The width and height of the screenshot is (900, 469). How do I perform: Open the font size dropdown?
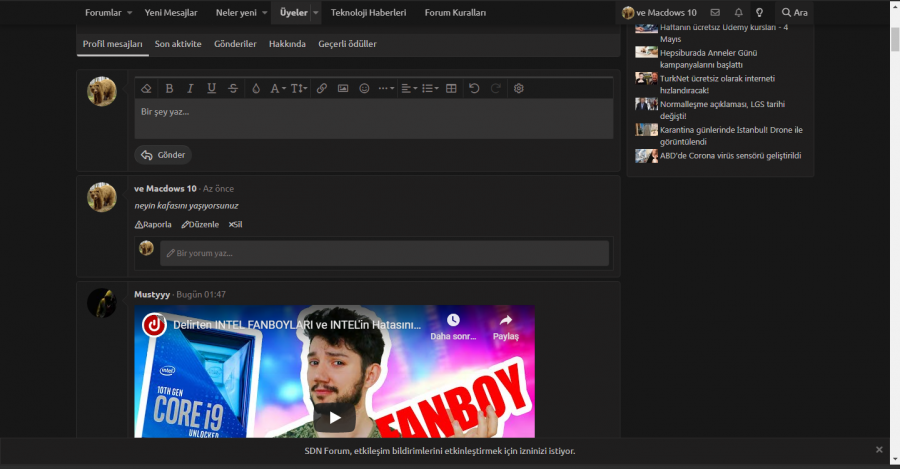(x=298, y=88)
